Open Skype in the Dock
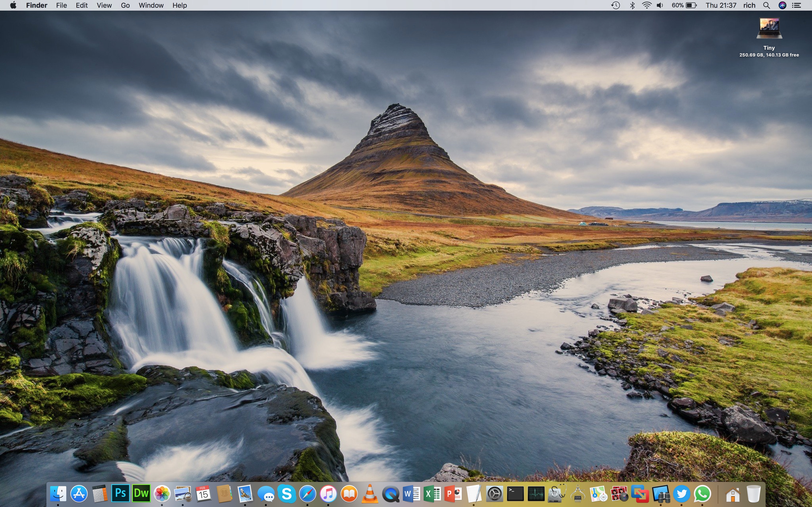Image resolution: width=812 pixels, height=507 pixels. click(x=287, y=493)
